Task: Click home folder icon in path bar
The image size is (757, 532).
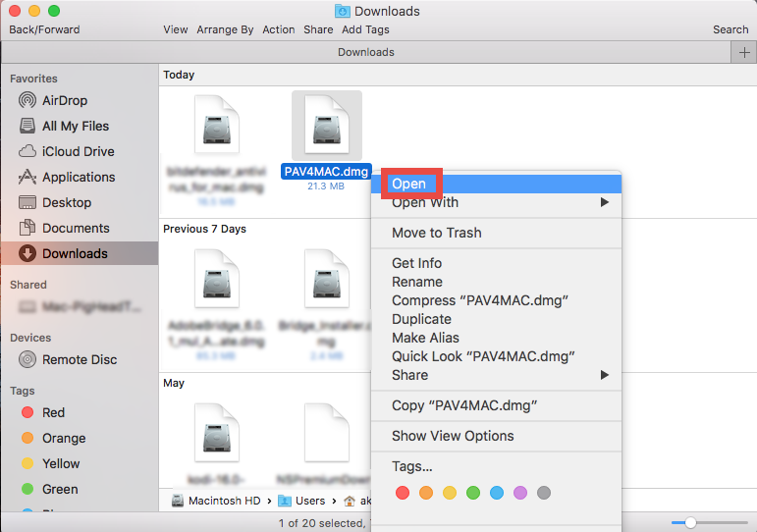Action: coord(350,502)
